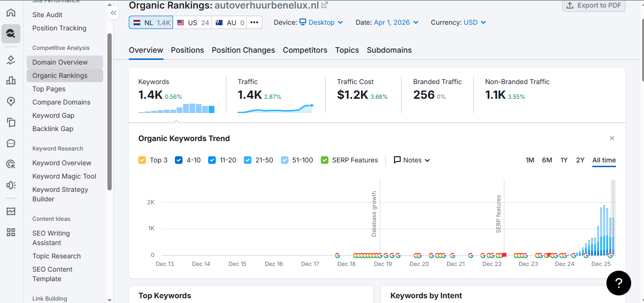Open the Device Desktop dropdown
Screen dimensions: 644x303
(x=321, y=22)
